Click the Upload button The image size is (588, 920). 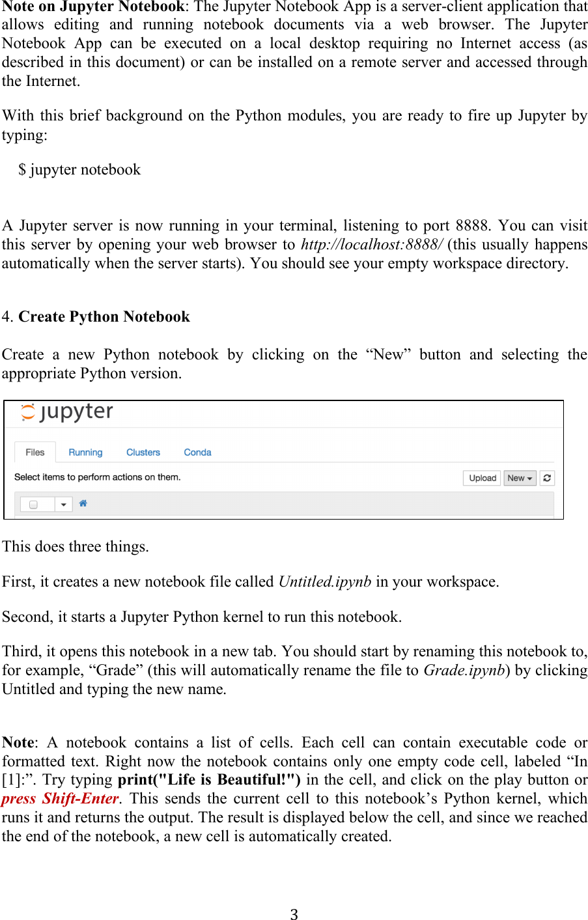[481, 477]
